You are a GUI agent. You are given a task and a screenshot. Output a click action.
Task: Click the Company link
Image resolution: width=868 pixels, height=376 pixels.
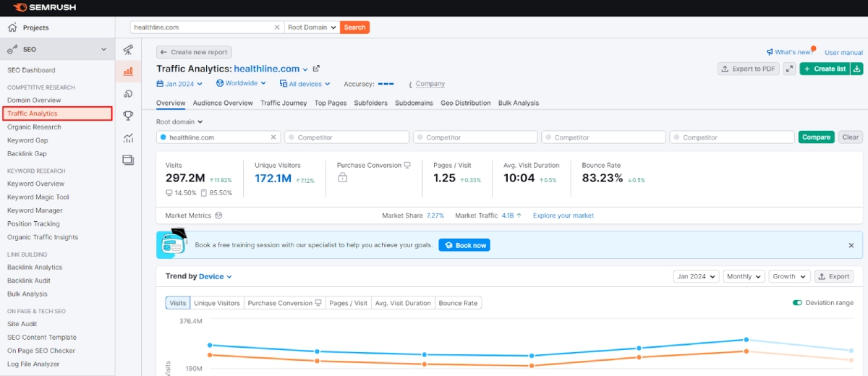coord(430,84)
